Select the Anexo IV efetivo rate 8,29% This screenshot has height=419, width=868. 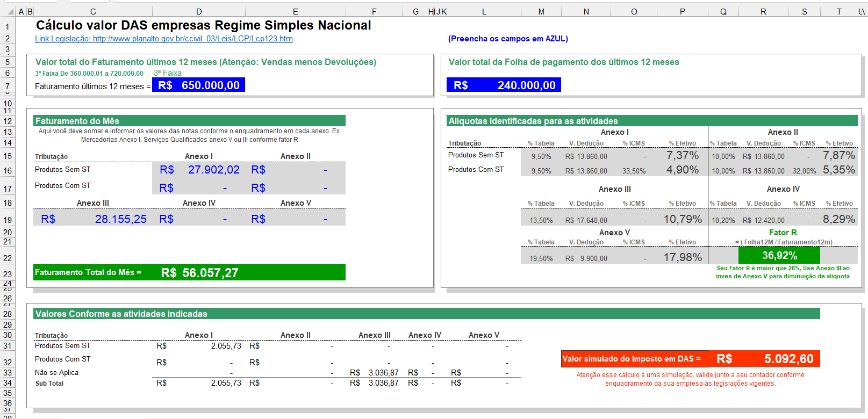click(838, 219)
